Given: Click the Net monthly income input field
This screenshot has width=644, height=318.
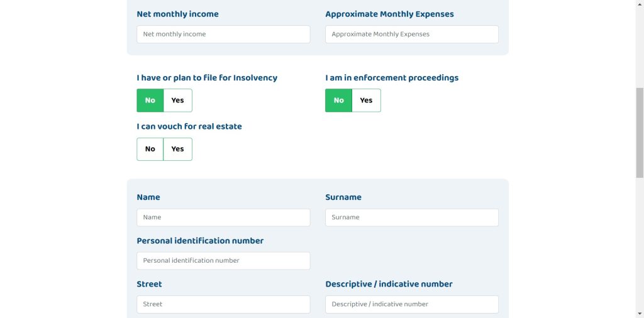Looking at the screenshot, I should click(223, 34).
